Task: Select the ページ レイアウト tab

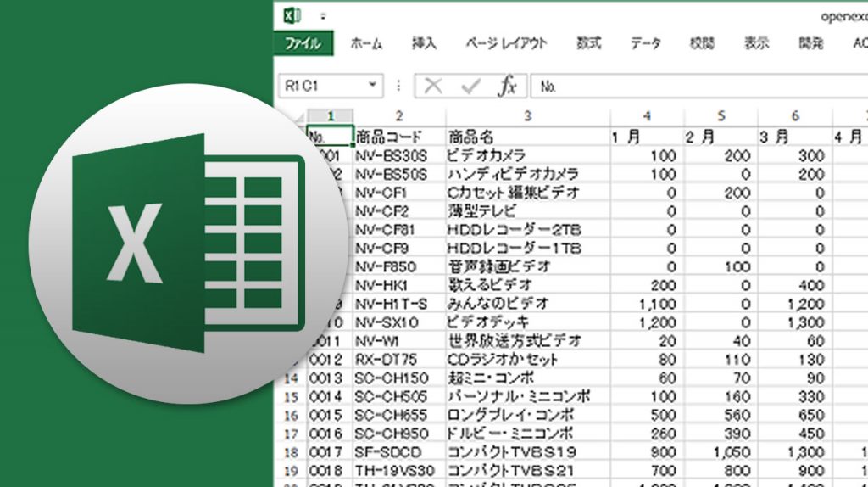Action: (506, 43)
